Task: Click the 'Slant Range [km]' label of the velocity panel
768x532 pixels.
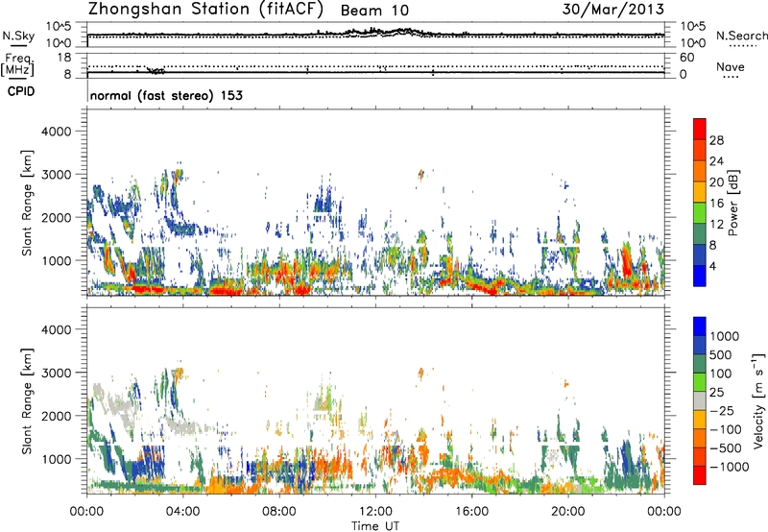Action: (27, 401)
